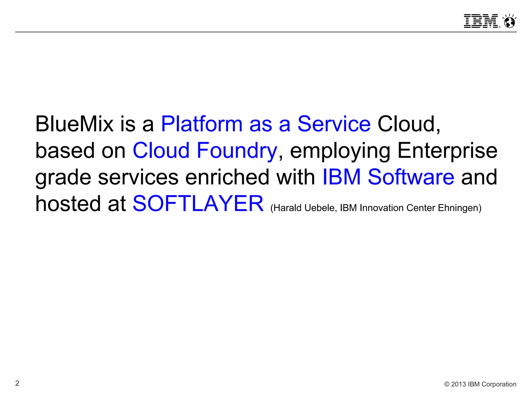Image resolution: width=532 pixels, height=399 pixels.
Task: Click the word 'BlueMix' at the start
Action: pyautogui.click(x=75, y=124)
